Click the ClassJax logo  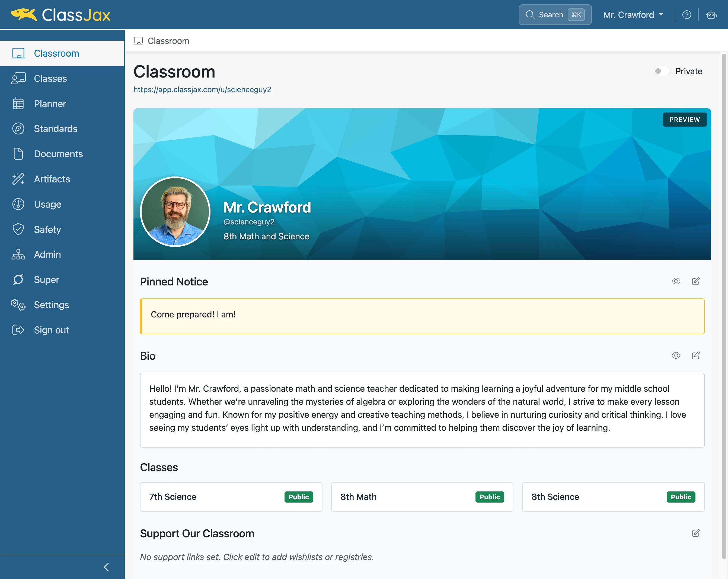pos(60,15)
